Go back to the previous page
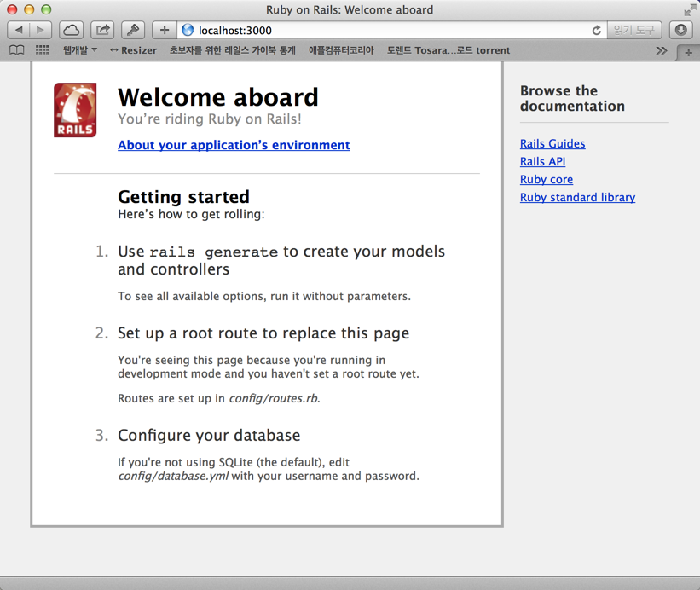This screenshot has width=700, height=590. click(x=19, y=30)
